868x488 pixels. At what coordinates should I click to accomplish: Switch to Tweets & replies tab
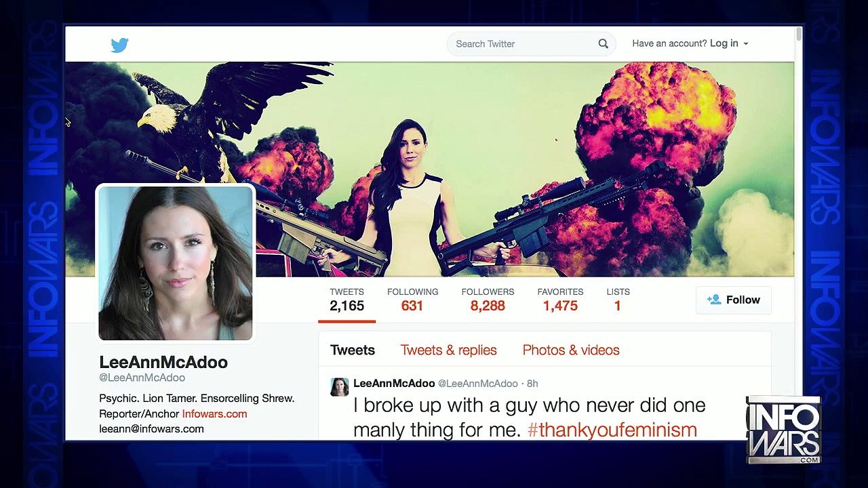coord(448,350)
